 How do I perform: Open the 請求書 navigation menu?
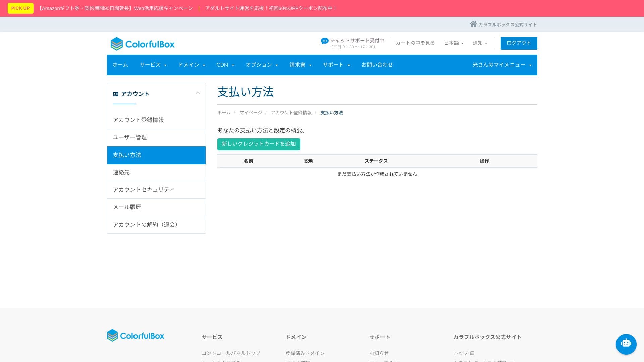[300, 65]
